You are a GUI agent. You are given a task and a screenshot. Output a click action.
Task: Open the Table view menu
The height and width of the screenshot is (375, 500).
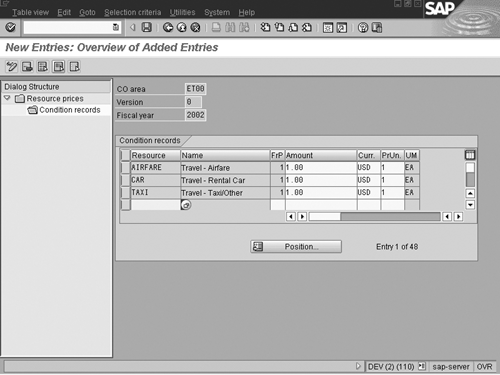pyautogui.click(x=30, y=12)
